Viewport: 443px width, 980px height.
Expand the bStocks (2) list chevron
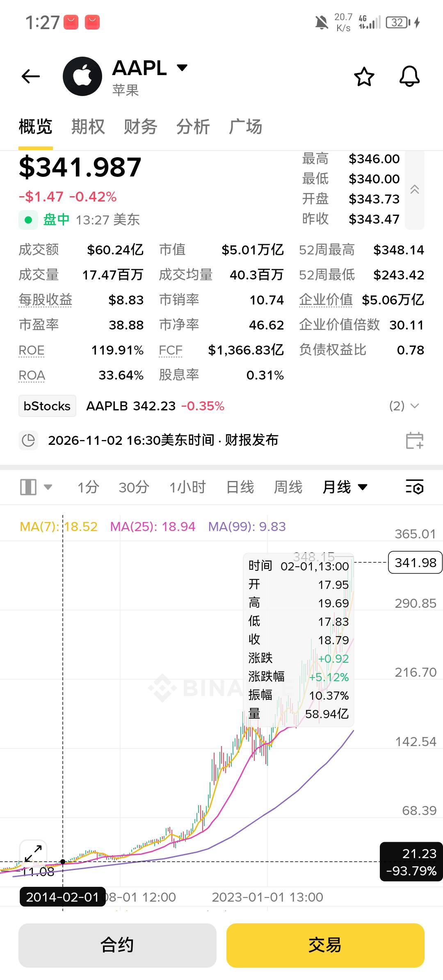(415, 406)
